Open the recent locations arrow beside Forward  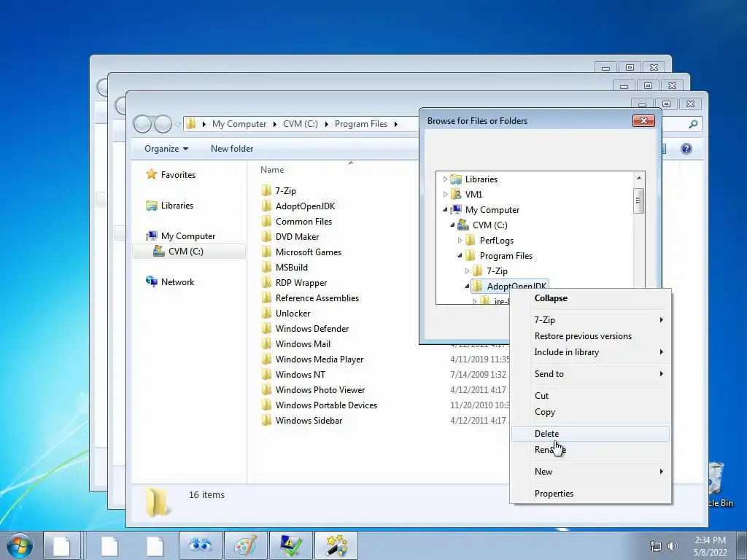(178, 124)
